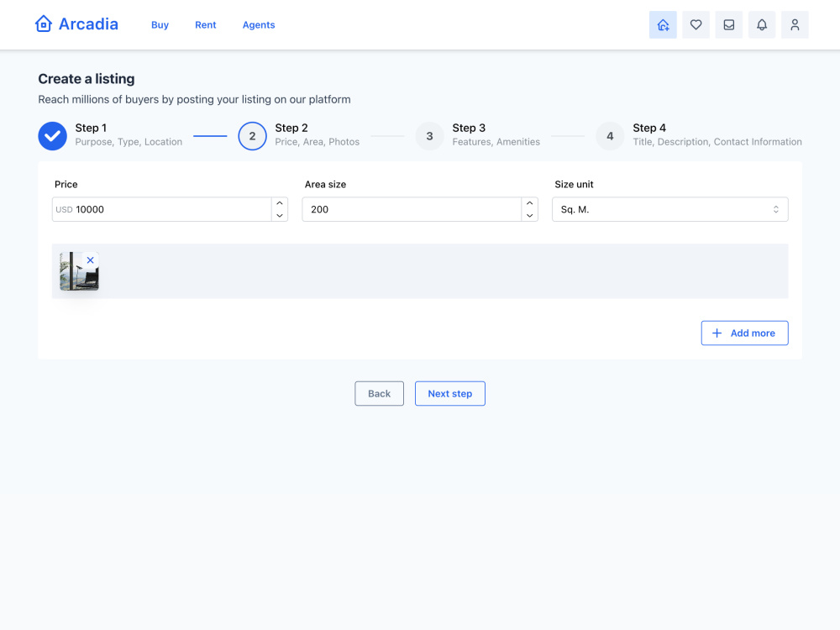Click the 'Size unit' label

tap(574, 184)
